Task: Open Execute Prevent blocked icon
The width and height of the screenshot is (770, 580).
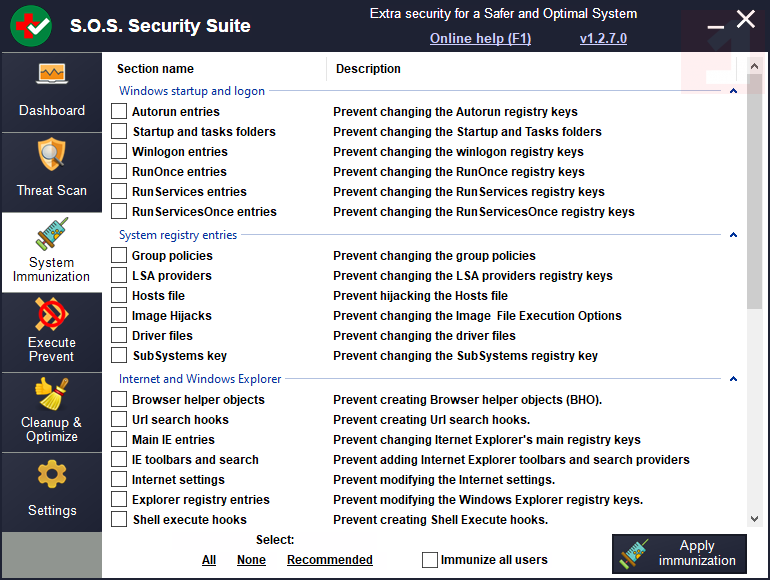Action: [52, 315]
